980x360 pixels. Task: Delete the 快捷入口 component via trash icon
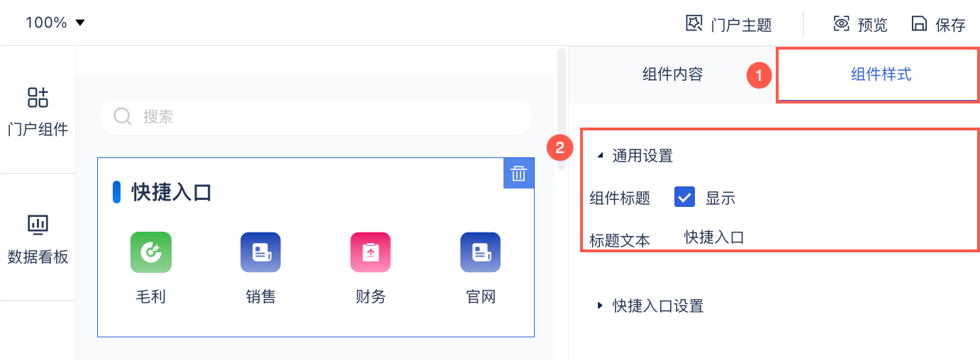(x=519, y=174)
